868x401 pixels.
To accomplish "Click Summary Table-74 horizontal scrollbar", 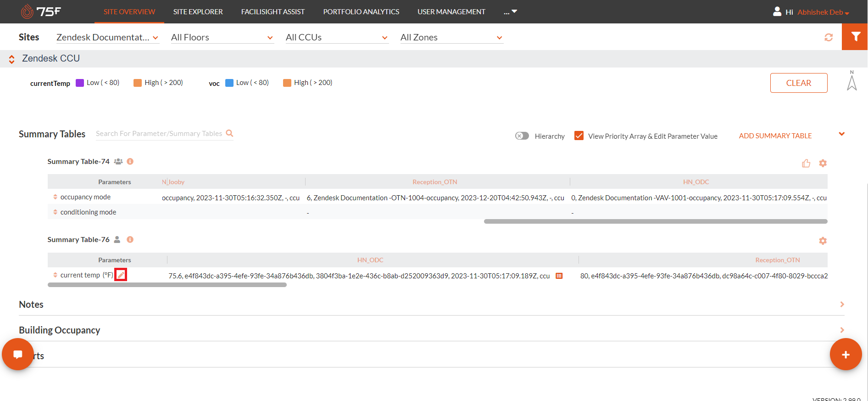I will tap(656, 221).
